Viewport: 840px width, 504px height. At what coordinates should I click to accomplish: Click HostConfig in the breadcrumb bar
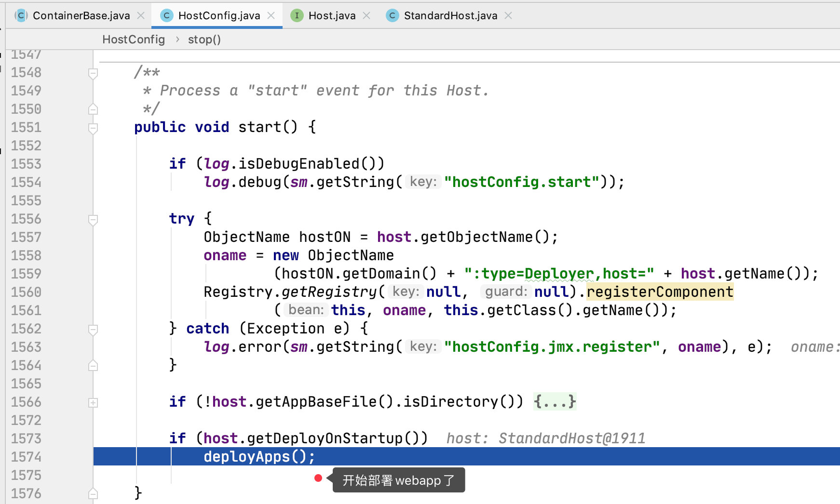134,40
